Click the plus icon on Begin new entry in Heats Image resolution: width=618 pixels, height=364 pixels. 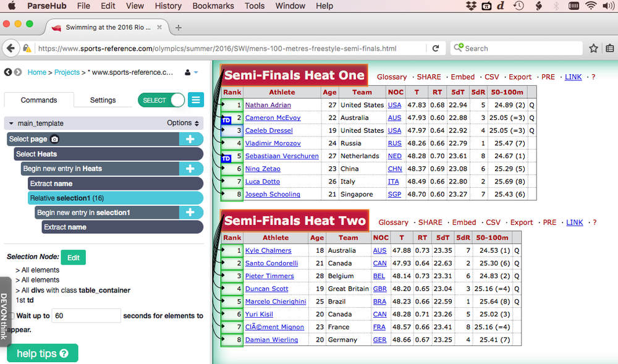pos(191,168)
